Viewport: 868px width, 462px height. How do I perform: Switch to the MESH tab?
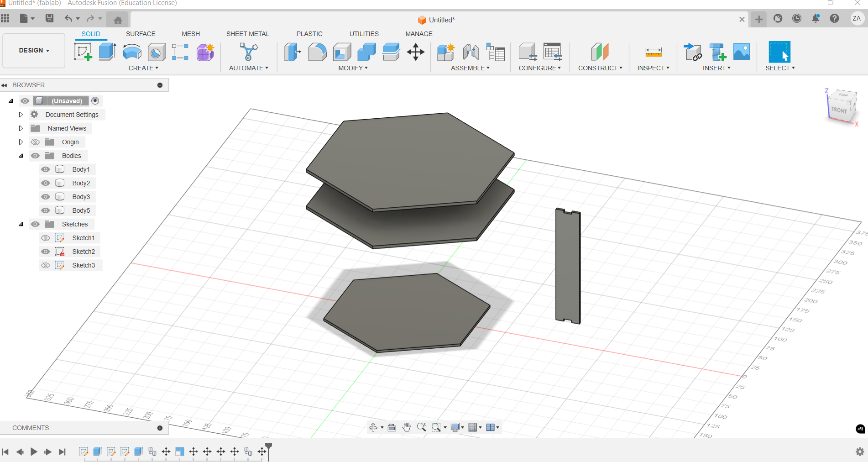pos(191,34)
